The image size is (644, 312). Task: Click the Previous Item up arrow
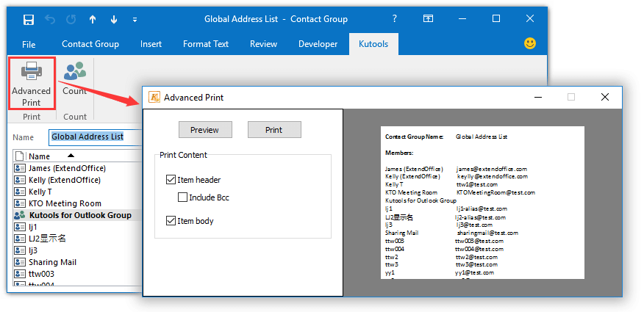pos(93,19)
